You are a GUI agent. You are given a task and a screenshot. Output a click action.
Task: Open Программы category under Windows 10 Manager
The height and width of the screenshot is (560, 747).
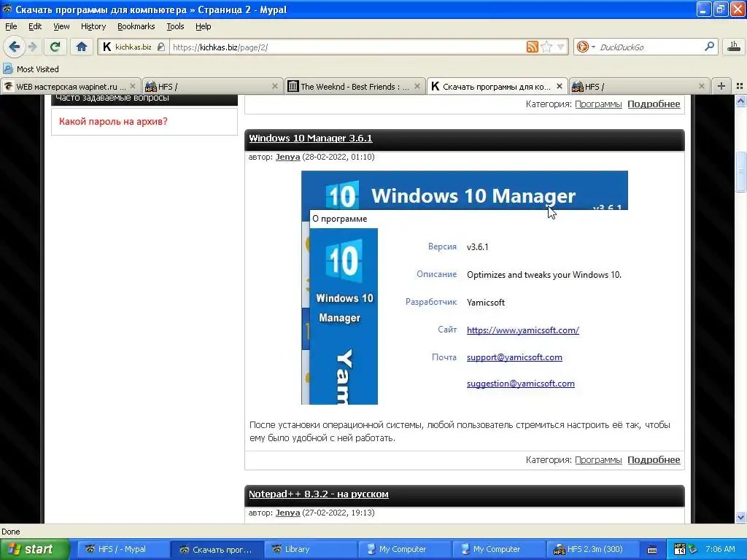point(598,459)
